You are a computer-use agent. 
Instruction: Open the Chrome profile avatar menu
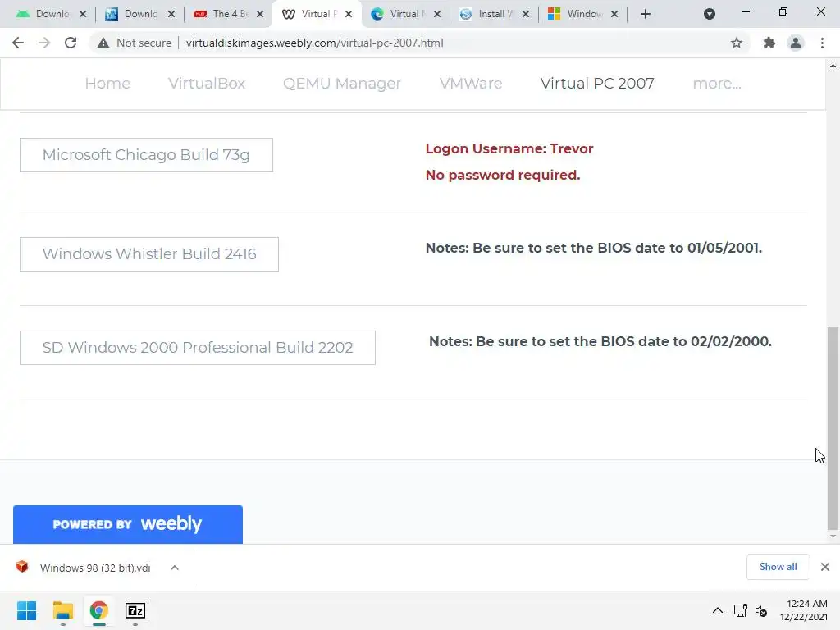(796, 43)
